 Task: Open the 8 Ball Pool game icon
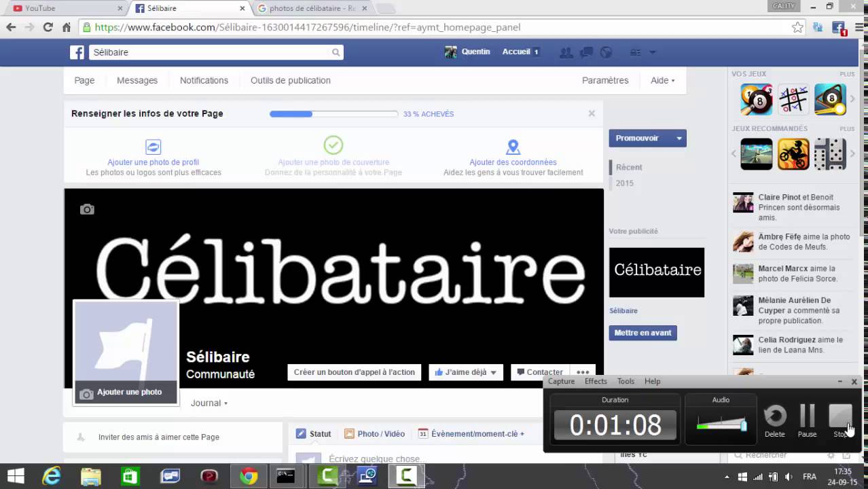[x=757, y=100]
